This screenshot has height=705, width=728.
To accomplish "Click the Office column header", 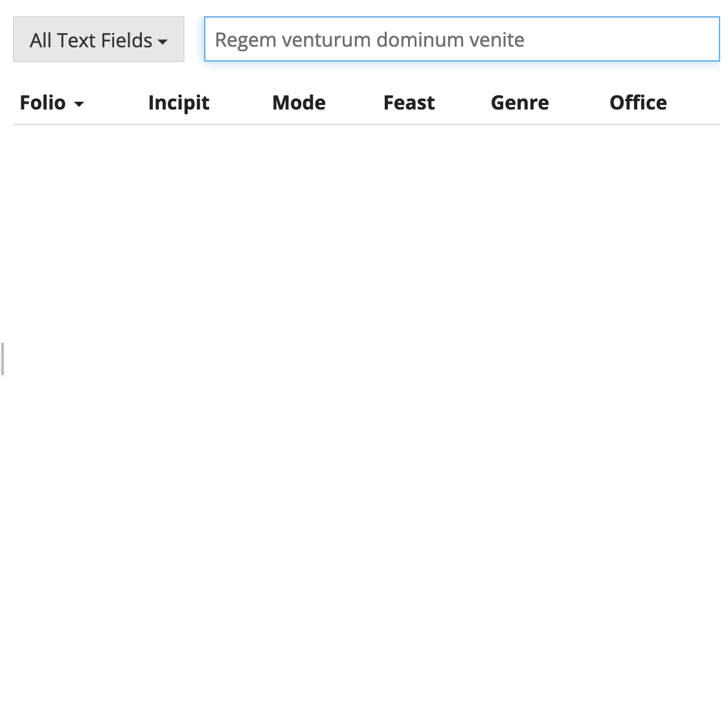I will coord(638,102).
